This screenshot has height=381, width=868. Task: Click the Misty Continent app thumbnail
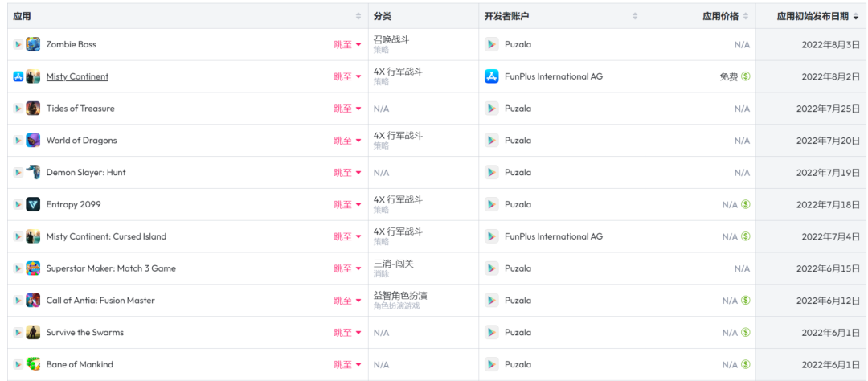tap(33, 76)
